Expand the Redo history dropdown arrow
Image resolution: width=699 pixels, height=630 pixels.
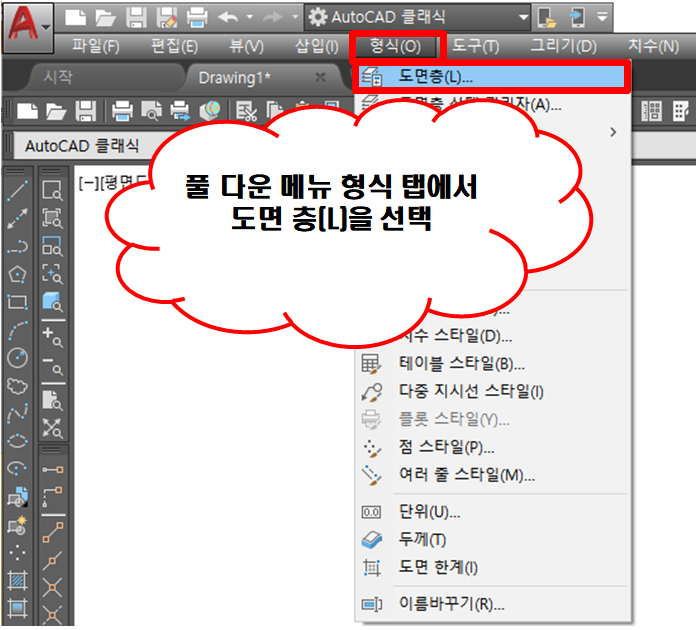(295, 17)
